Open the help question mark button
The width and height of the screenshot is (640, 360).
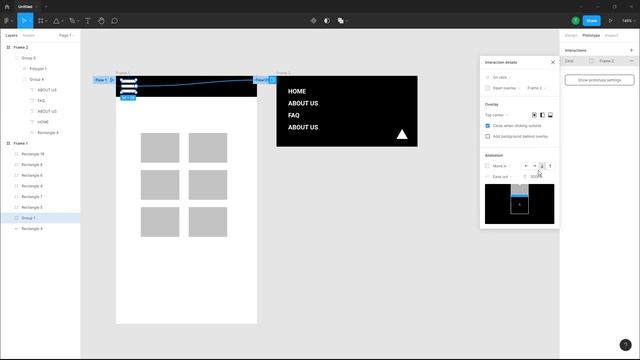click(x=625, y=345)
